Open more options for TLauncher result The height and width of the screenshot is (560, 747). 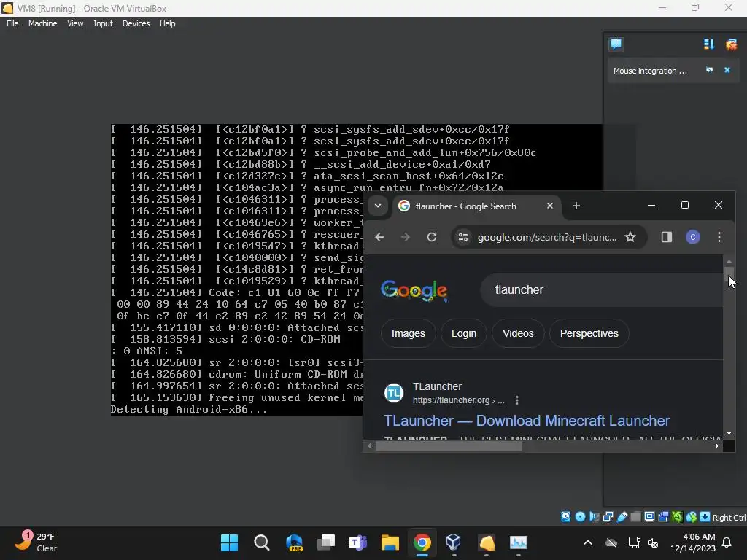tap(517, 400)
